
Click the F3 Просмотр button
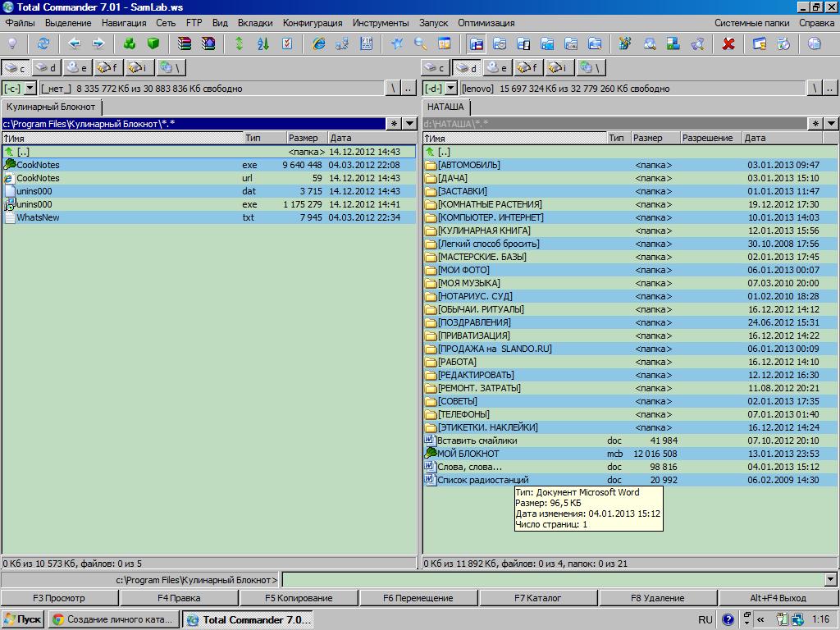click(59, 598)
